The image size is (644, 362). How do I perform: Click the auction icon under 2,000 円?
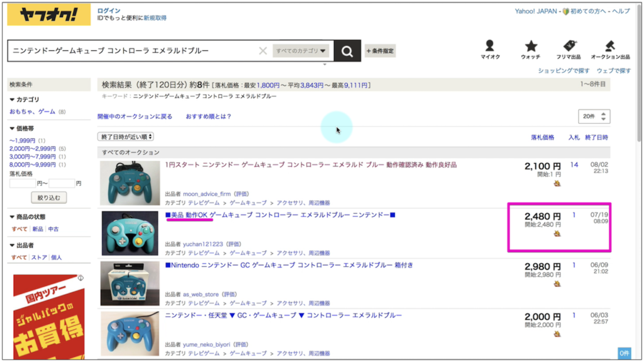pos(557,334)
